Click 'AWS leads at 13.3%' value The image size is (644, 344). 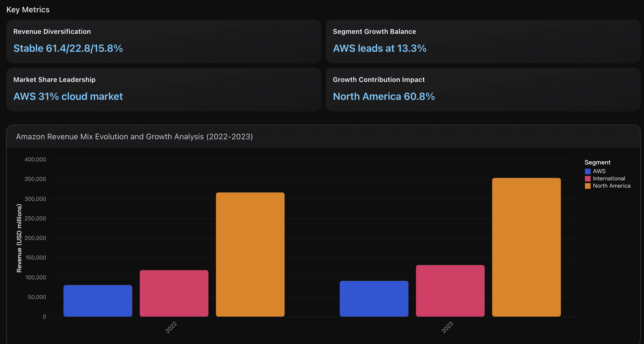tap(380, 48)
